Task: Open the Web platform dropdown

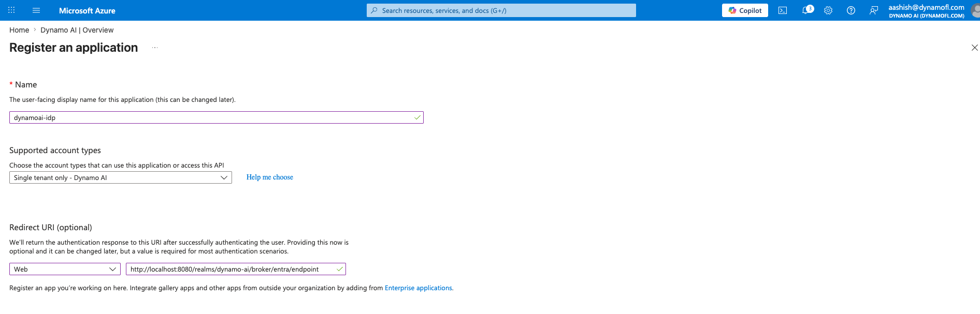Action: 65,269
